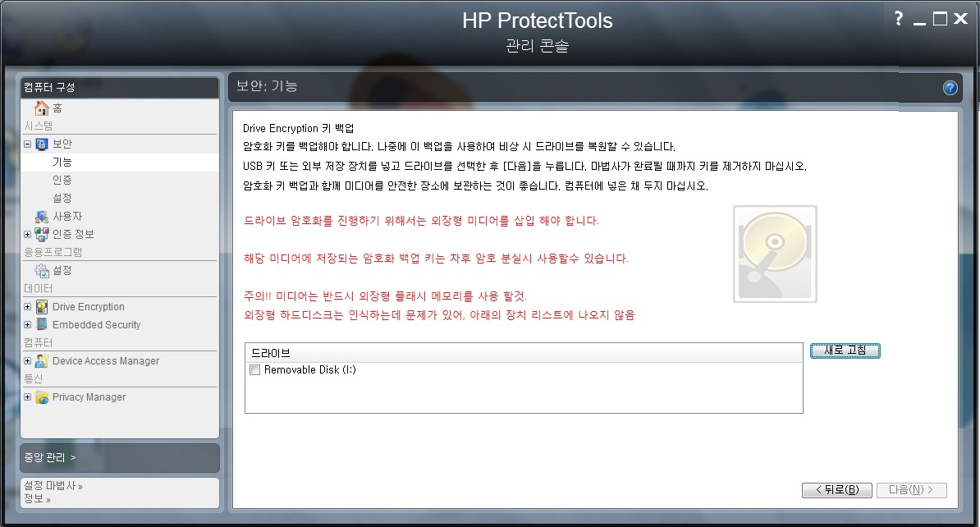
Task: Click the Drive Encryption icon
Action: point(41,307)
